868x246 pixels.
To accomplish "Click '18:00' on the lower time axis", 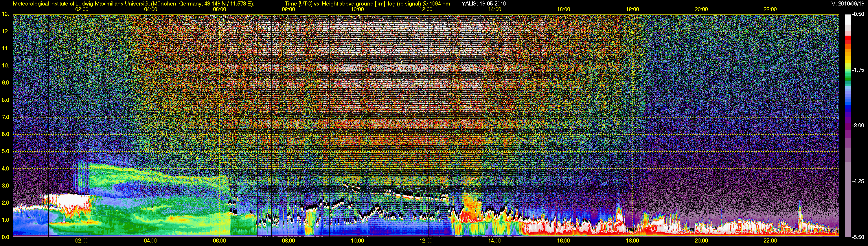I will point(632,241).
